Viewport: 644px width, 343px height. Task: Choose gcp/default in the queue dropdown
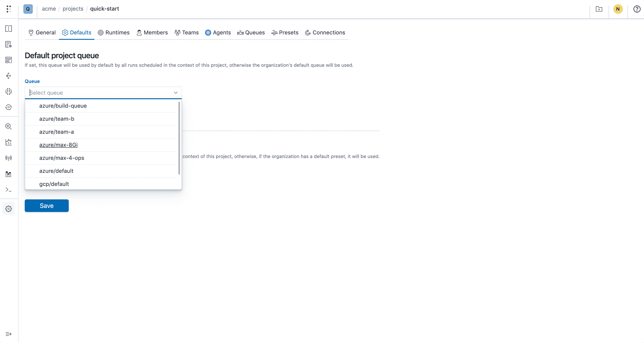pyautogui.click(x=54, y=184)
